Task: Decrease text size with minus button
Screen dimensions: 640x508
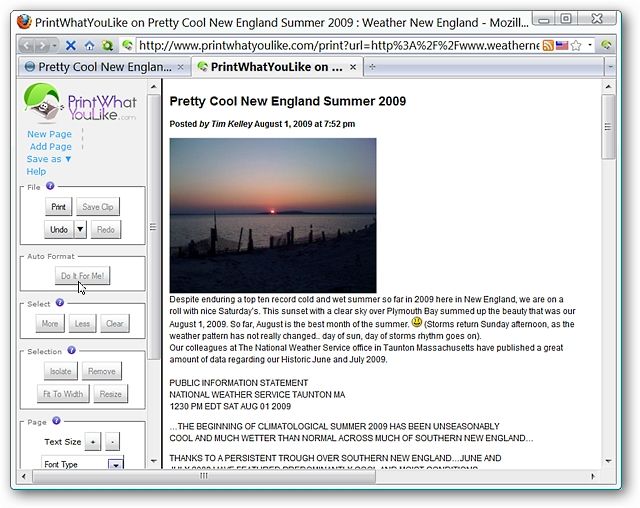Action: click(x=112, y=442)
